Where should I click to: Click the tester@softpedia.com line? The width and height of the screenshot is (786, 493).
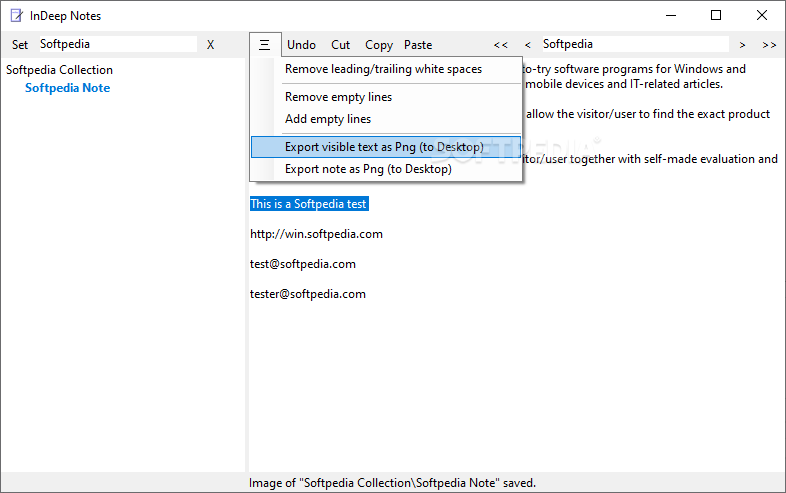308,294
